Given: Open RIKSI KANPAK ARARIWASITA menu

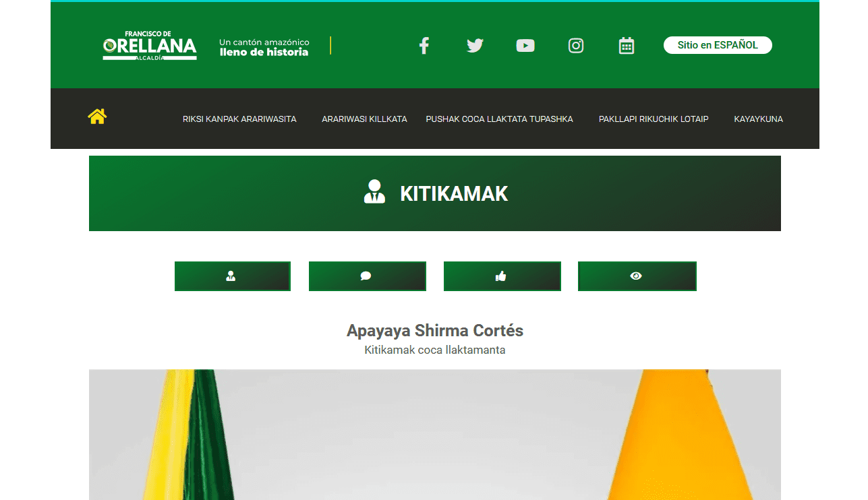Looking at the screenshot, I should [x=239, y=119].
